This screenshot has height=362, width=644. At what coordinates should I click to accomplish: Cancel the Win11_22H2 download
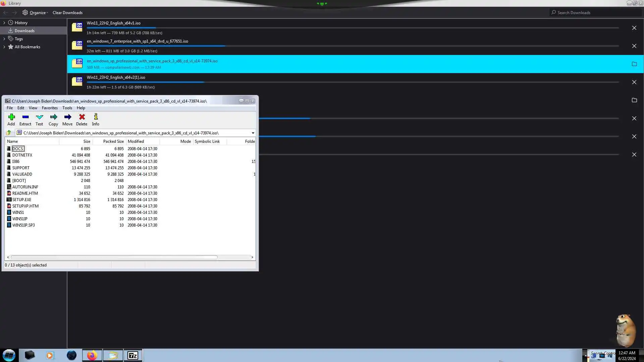634,28
